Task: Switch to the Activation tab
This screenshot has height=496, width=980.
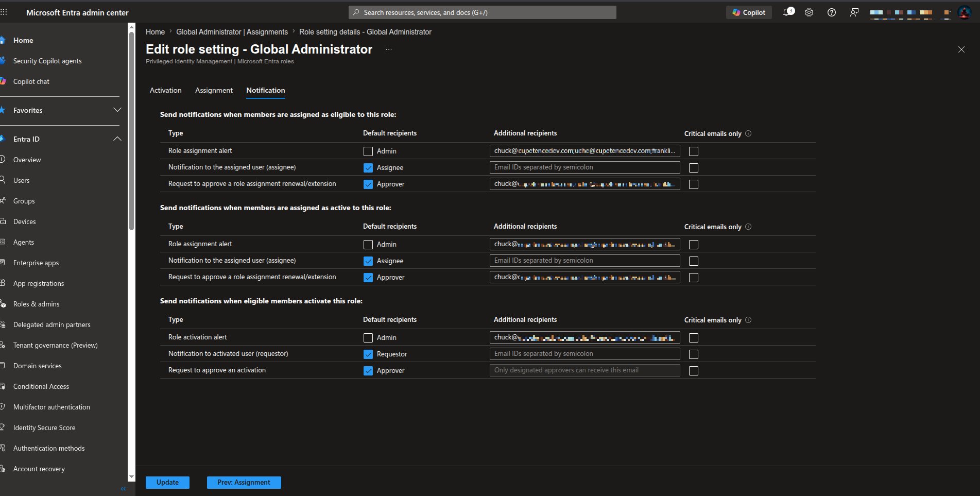Action: click(165, 90)
